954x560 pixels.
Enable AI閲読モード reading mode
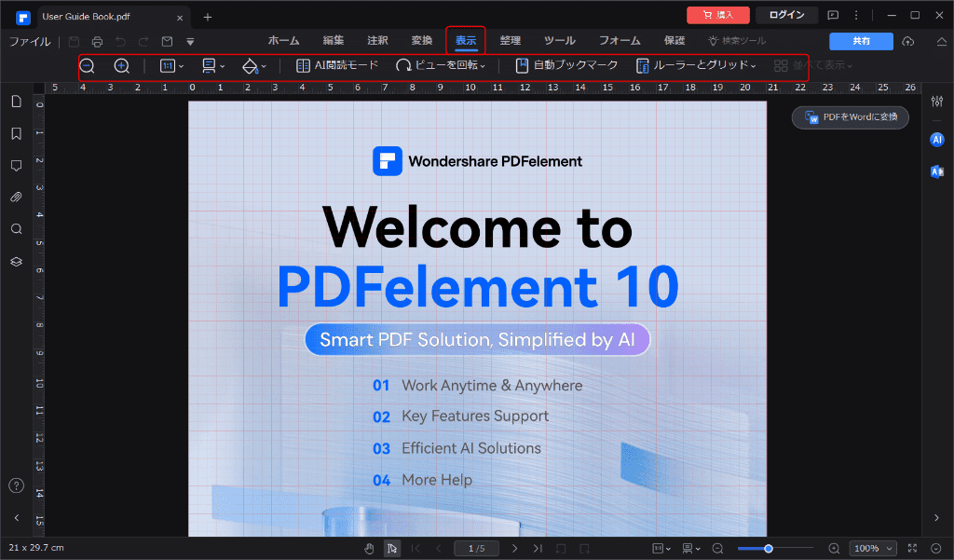click(x=337, y=65)
